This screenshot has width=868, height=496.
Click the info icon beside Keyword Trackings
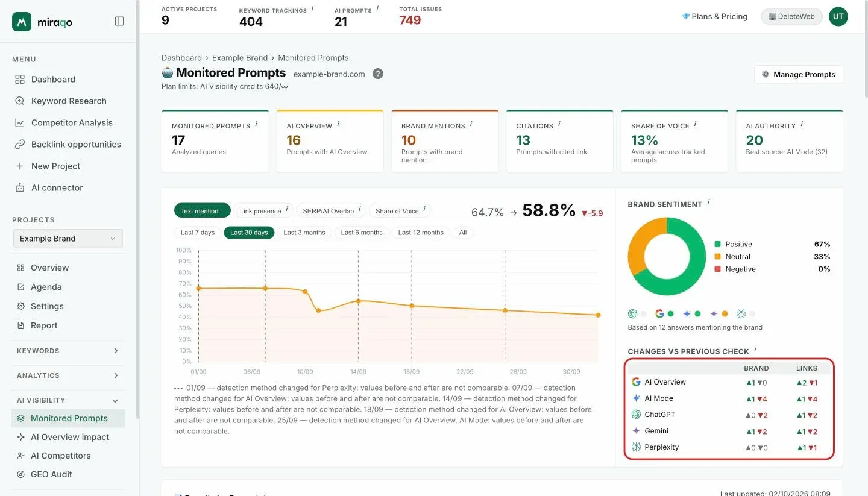click(312, 8)
